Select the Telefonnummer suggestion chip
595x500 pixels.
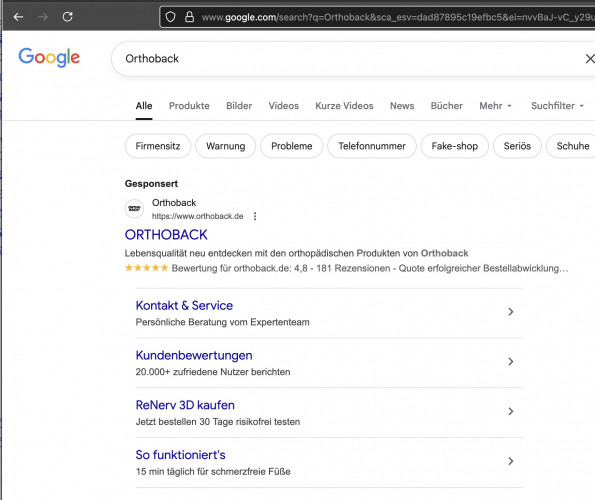372,146
